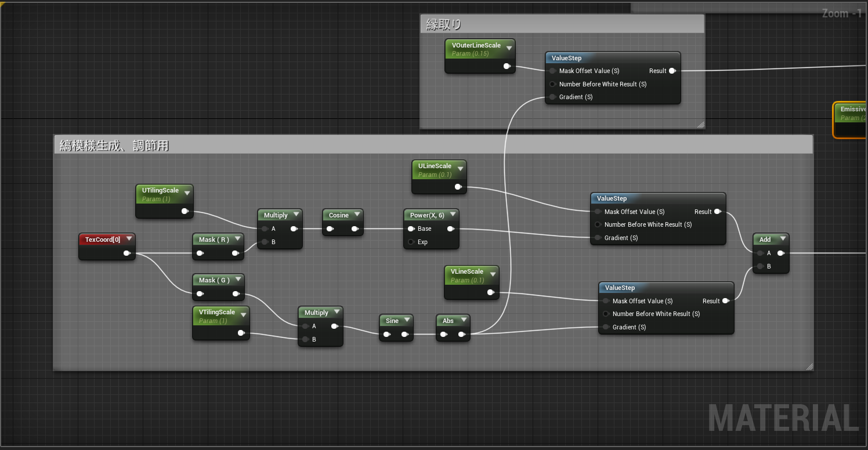Image resolution: width=868 pixels, height=450 pixels.
Task: Click the Sine node input pin
Action: (386, 334)
